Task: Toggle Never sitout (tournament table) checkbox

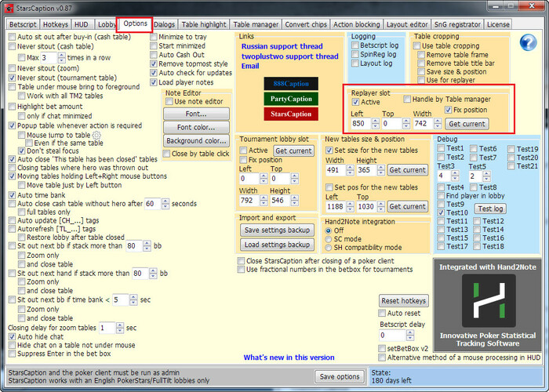Action: click(13, 78)
